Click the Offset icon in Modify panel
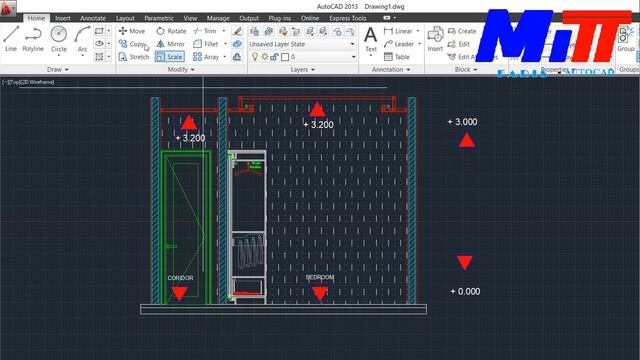The height and width of the screenshot is (360, 640). pyautogui.click(x=237, y=57)
